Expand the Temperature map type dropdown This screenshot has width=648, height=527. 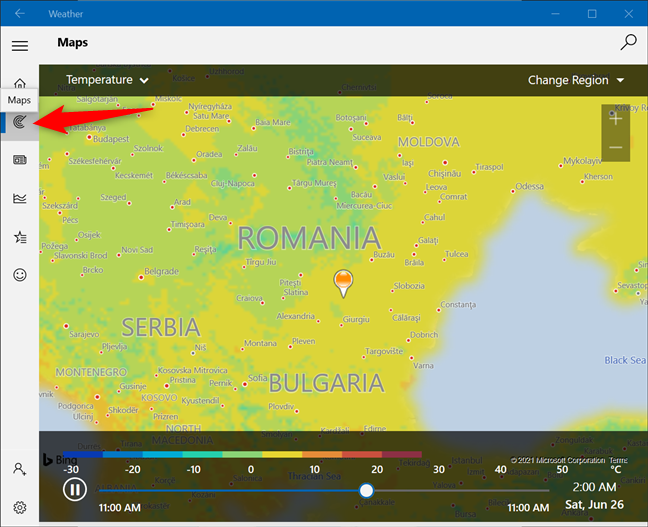click(107, 80)
